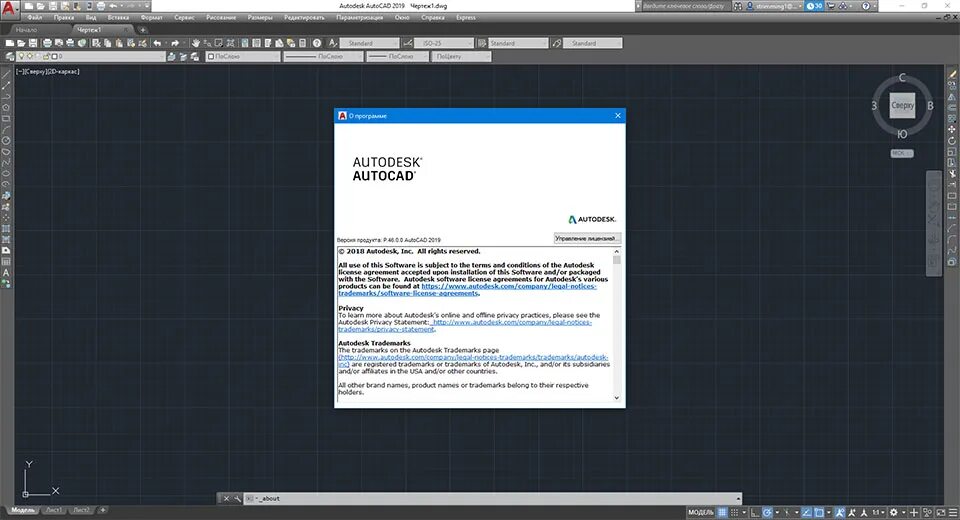The width and height of the screenshot is (960, 520).
Task: Close the О программе dialog
Action: (x=618, y=115)
